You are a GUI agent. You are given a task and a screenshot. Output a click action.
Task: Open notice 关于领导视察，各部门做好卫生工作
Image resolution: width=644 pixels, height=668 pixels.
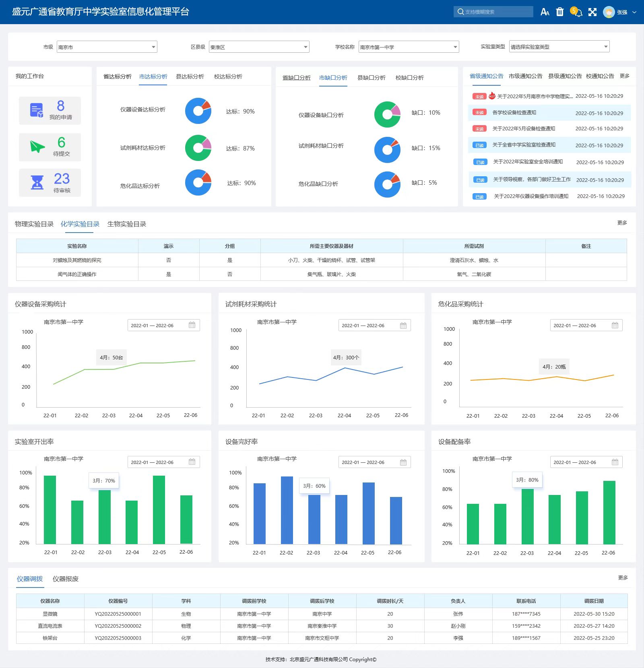(x=532, y=179)
